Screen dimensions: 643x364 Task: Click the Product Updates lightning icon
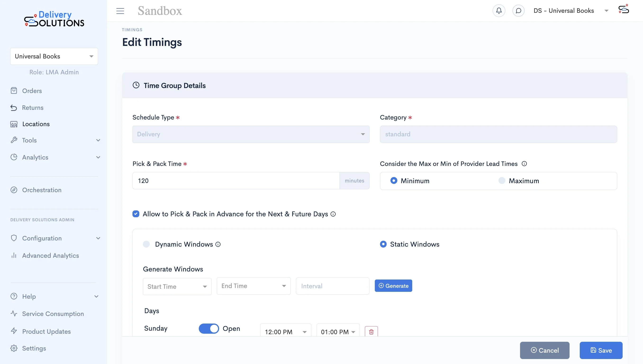(x=14, y=331)
